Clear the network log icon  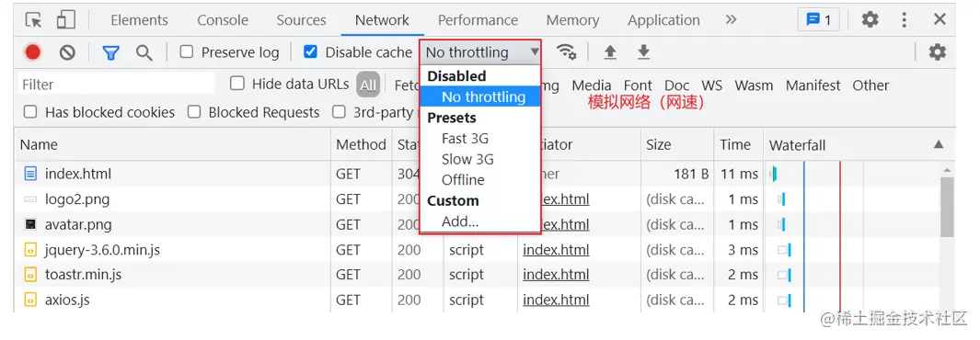pos(67,53)
